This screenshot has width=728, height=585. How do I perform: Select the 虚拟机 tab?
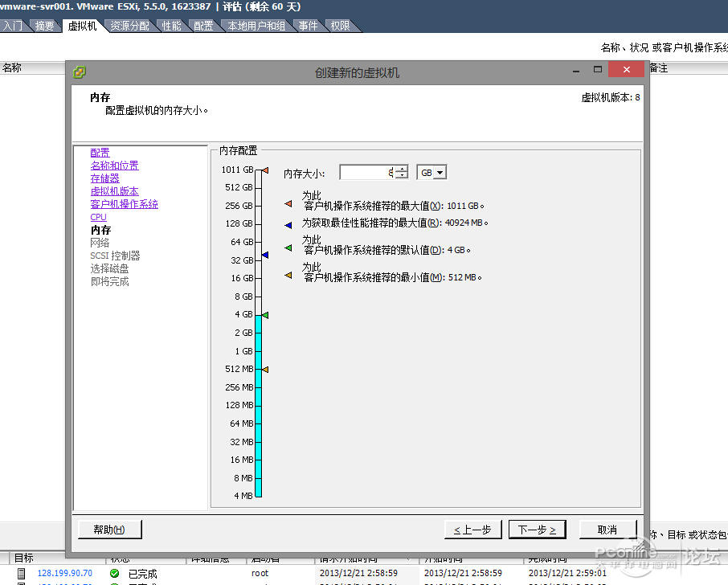pos(82,26)
